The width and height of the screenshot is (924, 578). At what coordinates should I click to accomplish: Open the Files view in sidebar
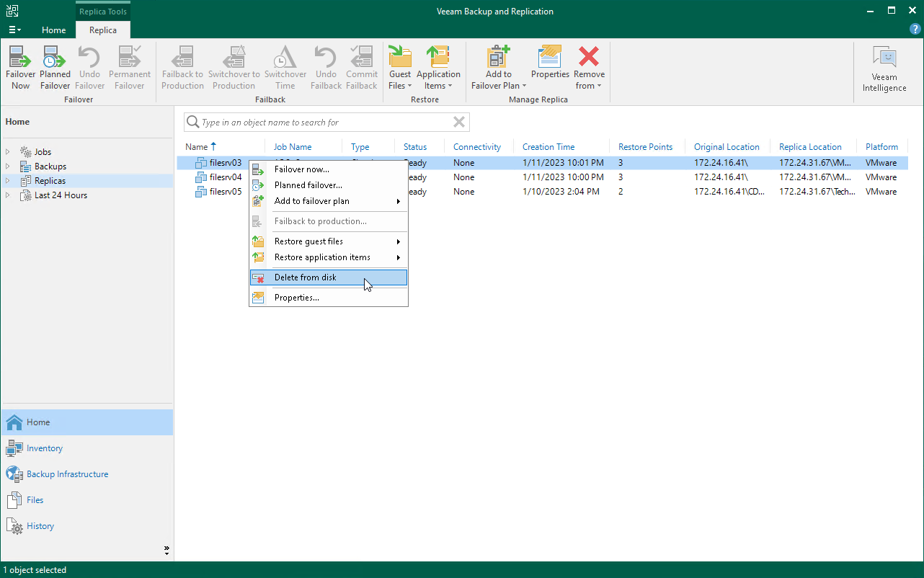pyautogui.click(x=86, y=500)
